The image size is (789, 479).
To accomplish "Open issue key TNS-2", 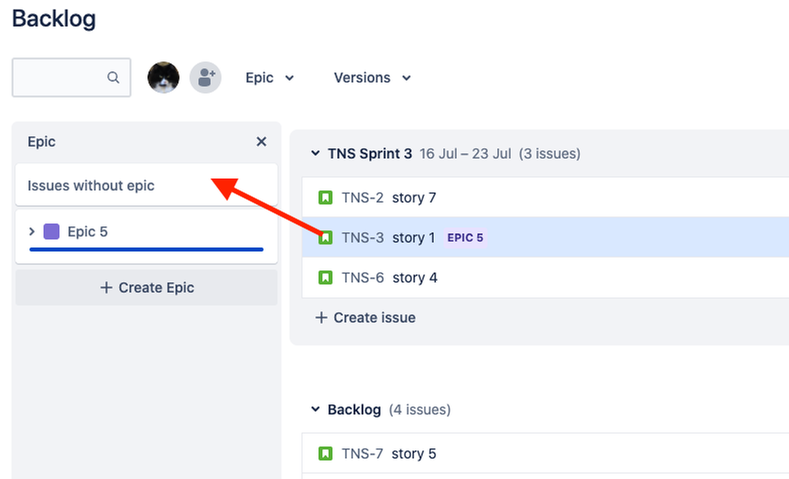I will click(x=362, y=198).
